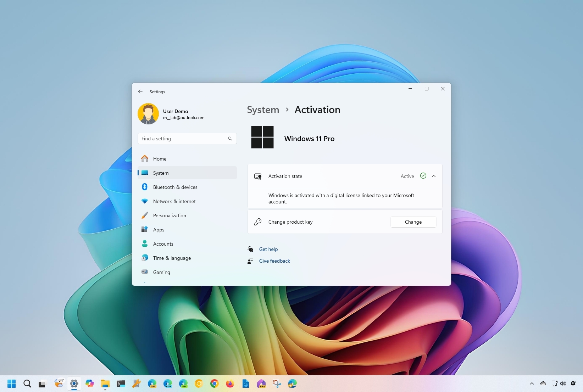Open Dev Home Preview from the taskbar
The width and height of the screenshot is (583, 392).
tap(261, 384)
